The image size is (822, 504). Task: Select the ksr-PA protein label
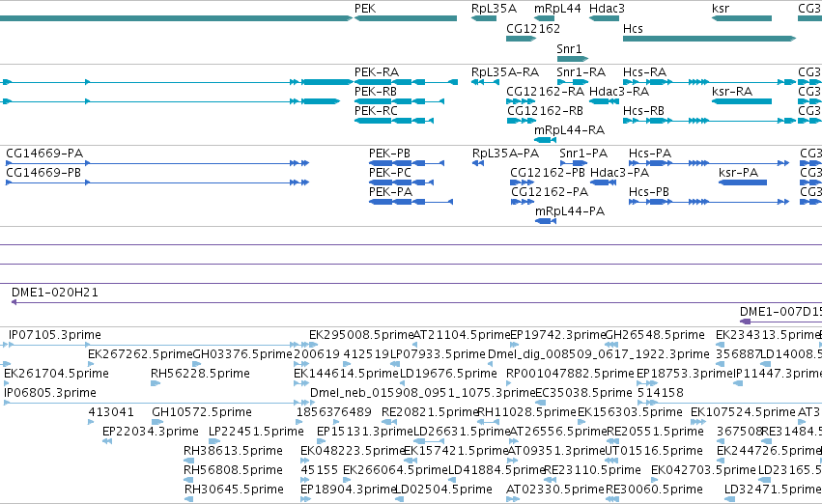click(739, 173)
